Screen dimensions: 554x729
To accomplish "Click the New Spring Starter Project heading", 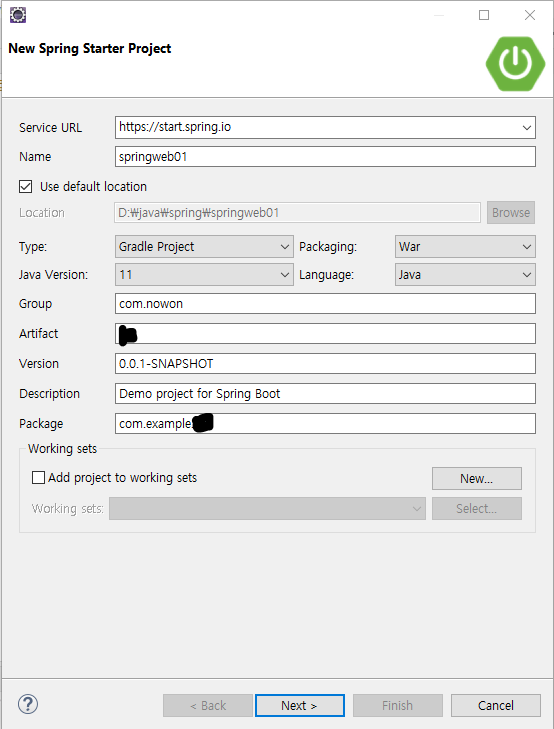I will 90,48.
